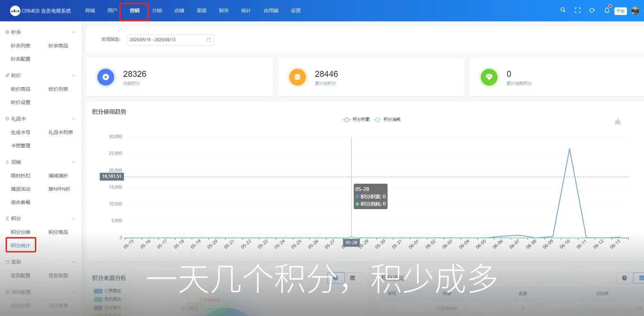
Task: Click the 06-10 peak data point
Action: click(x=569, y=149)
